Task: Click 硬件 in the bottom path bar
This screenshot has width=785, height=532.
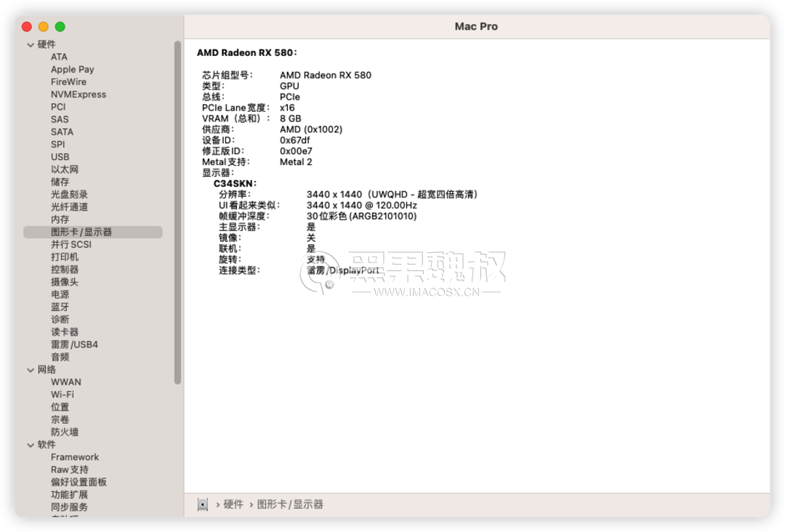Action: pyautogui.click(x=233, y=504)
